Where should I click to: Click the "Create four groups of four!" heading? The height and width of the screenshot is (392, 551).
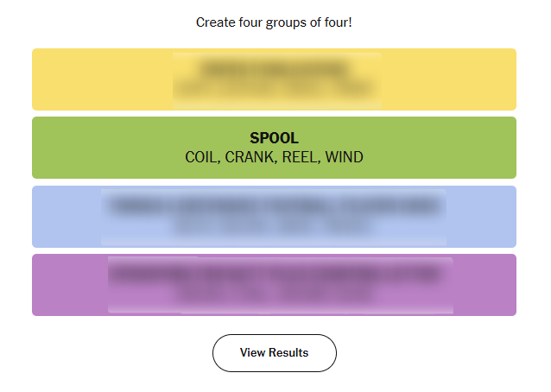pyautogui.click(x=274, y=22)
